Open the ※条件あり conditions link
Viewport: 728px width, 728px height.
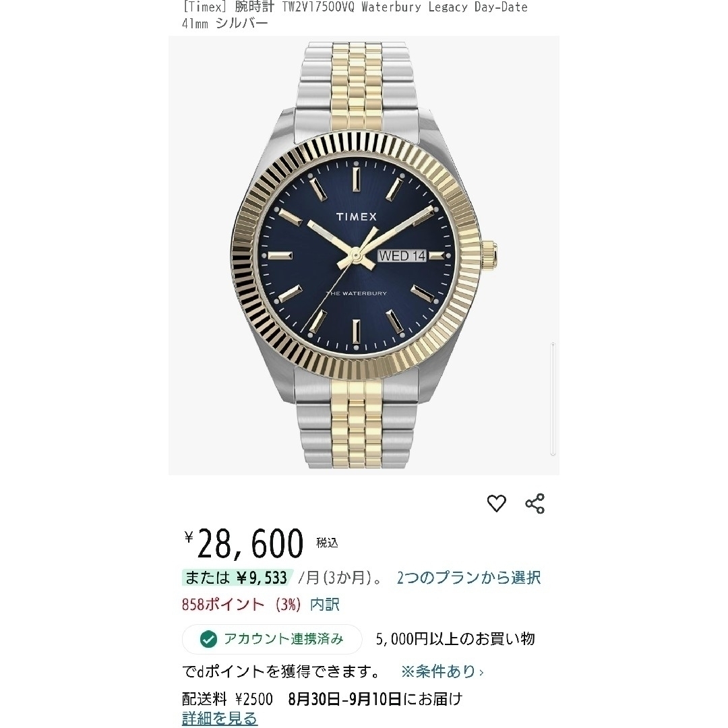[x=439, y=671]
